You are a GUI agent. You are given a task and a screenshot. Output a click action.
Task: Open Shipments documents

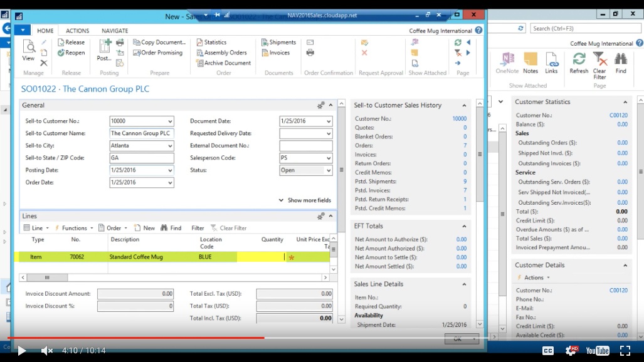[x=279, y=42]
